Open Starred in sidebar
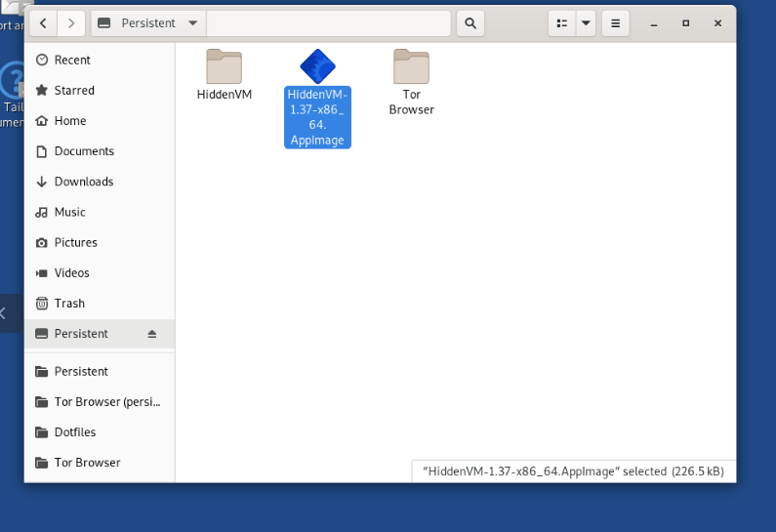This screenshot has width=776, height=532. (x=100, y=90)
